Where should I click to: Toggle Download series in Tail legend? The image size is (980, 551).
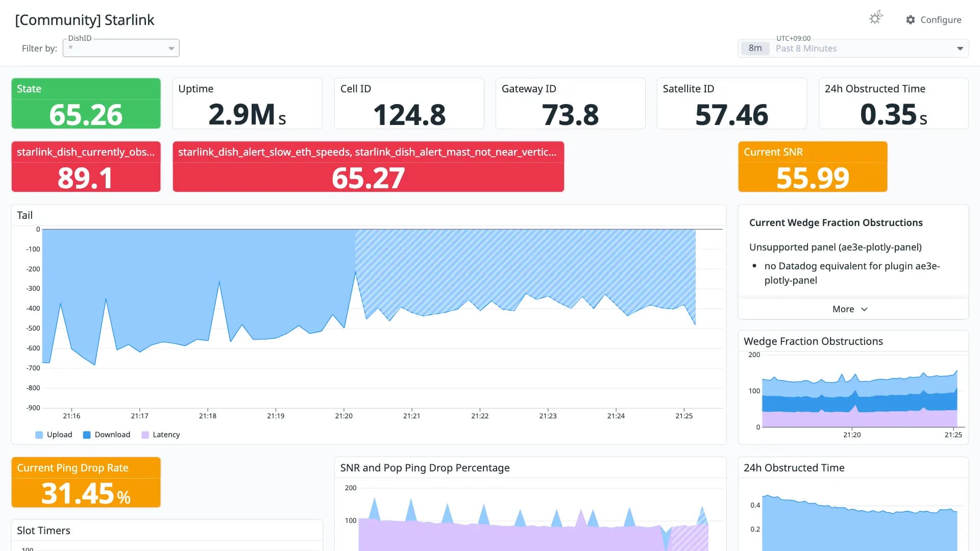tap(107, 435)
